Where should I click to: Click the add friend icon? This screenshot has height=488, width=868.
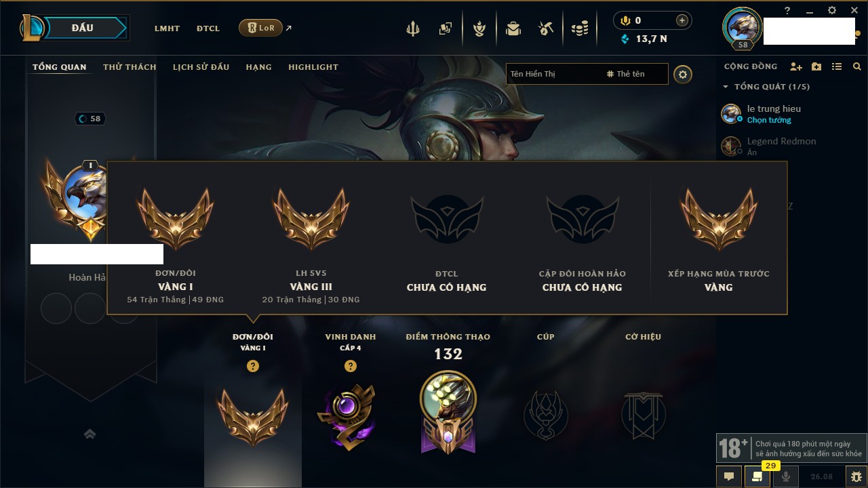[x=796, y=66]
